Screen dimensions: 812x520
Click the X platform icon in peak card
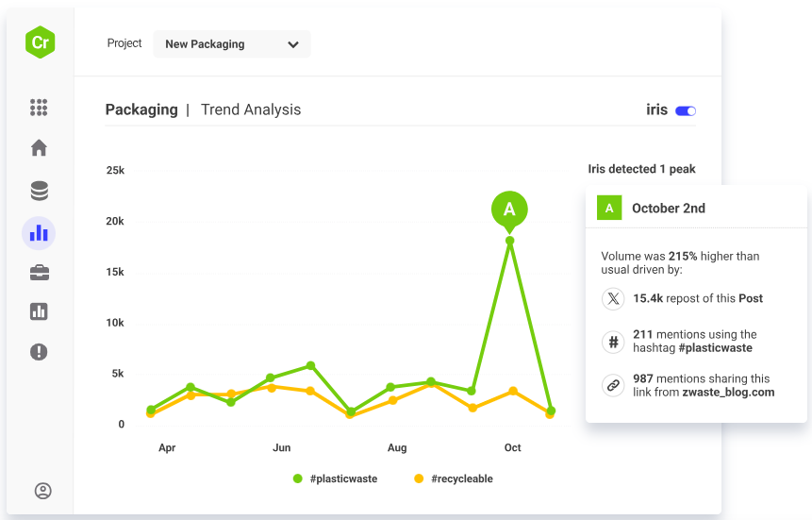(614, 299)
